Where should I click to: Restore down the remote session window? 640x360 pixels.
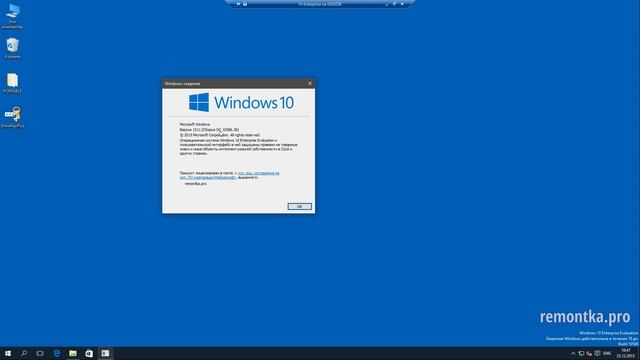click(x=394, y=4)
